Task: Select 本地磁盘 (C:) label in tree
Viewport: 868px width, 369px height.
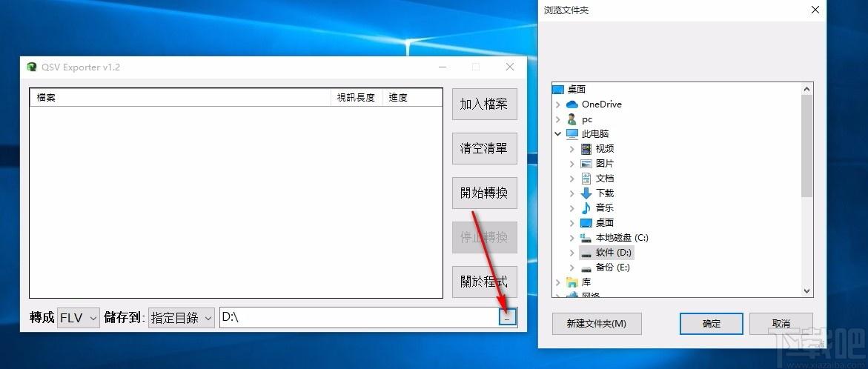Action: point(622,238)
